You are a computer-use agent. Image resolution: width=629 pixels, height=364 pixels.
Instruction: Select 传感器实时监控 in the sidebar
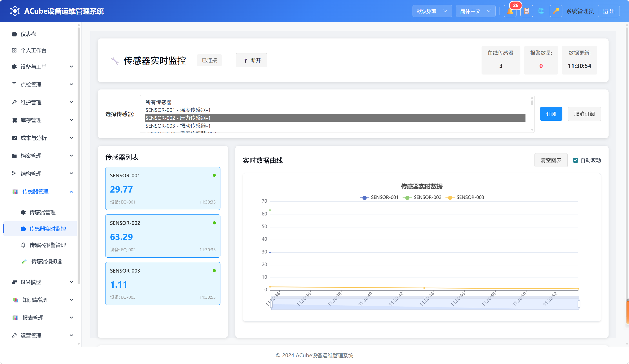pyautogui.click(x=40, y=229)
